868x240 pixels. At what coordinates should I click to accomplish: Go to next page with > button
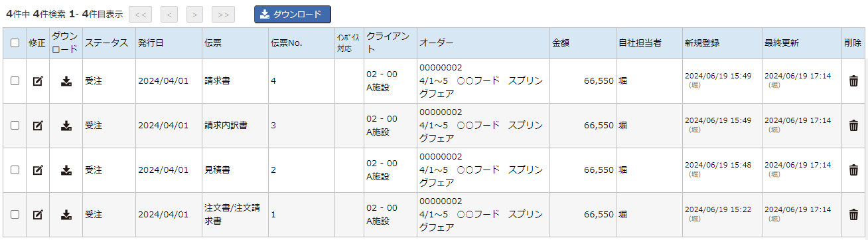[194, 14]
